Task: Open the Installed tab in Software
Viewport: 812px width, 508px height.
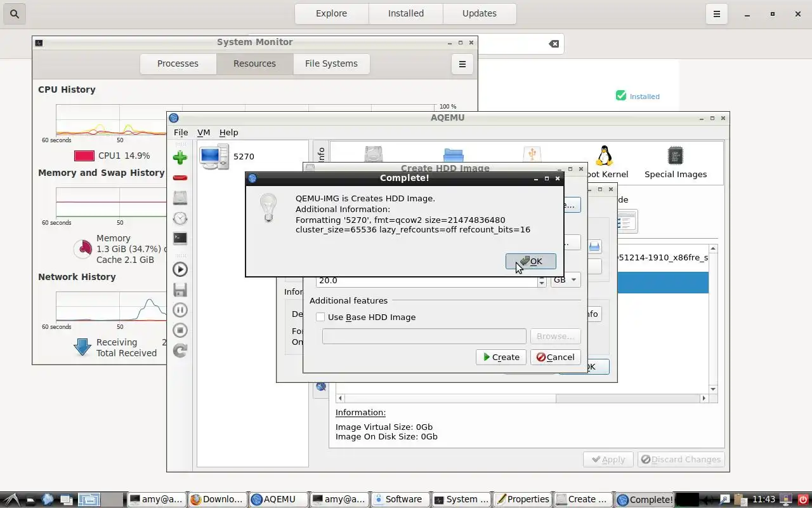Action: coord(406,13)
